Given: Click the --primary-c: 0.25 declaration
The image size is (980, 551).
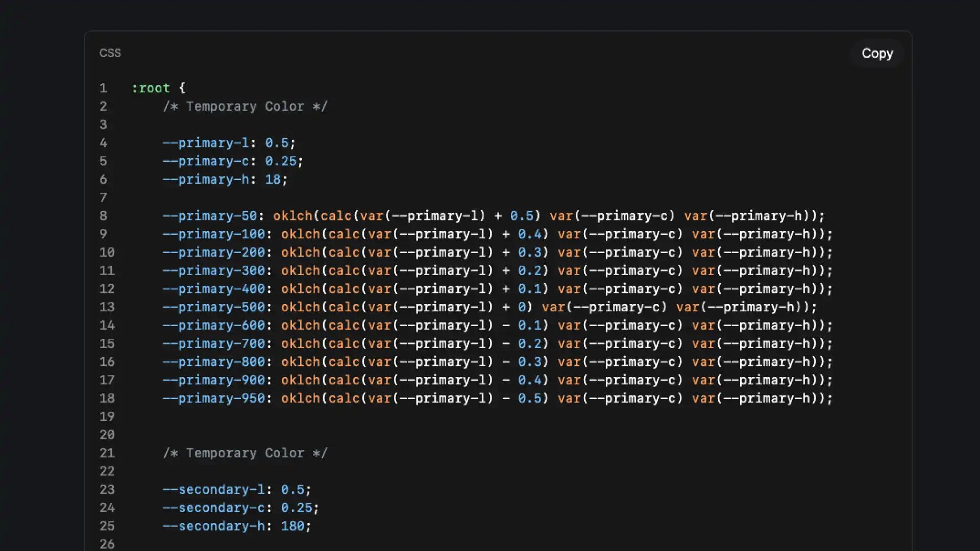Looking at the screenshot, I should tap(233, 161).
